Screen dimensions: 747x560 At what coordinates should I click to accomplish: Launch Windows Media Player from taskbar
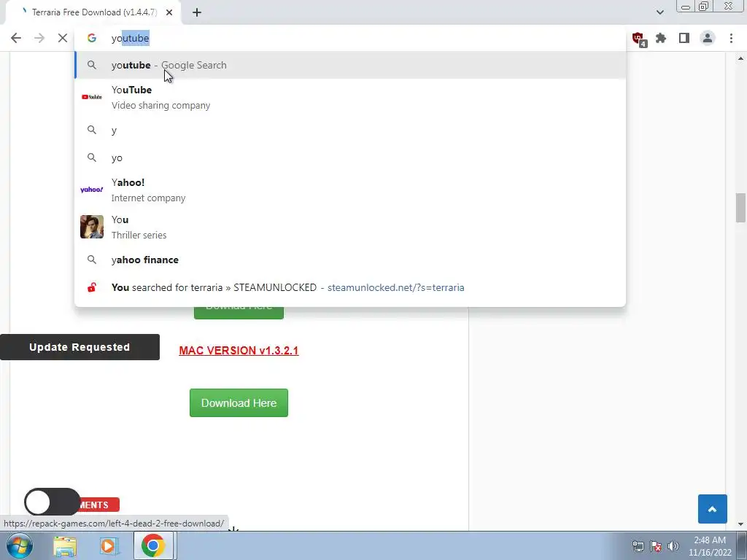pyautogui.click(x=109, y=545)
